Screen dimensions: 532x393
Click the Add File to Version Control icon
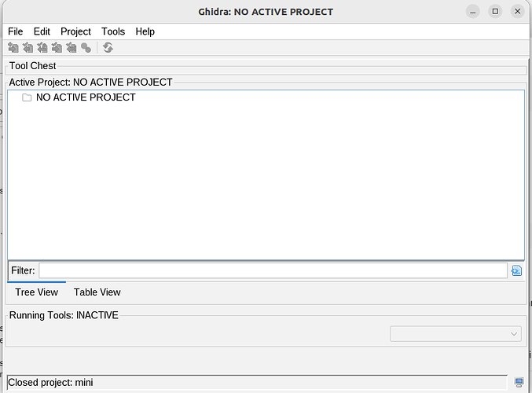[13, 47]
